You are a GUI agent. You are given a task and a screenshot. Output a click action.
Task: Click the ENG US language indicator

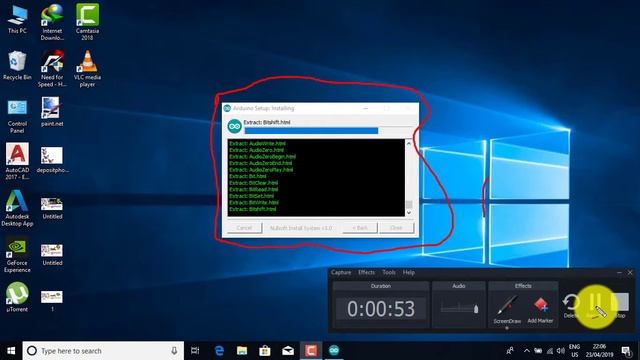(574, 351)
